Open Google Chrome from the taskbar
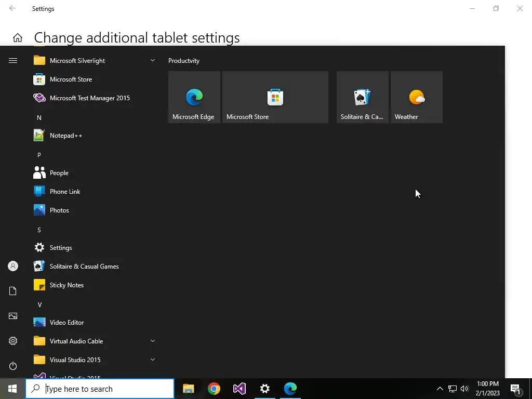Viewport: 532px width, 399px height. 214,389
